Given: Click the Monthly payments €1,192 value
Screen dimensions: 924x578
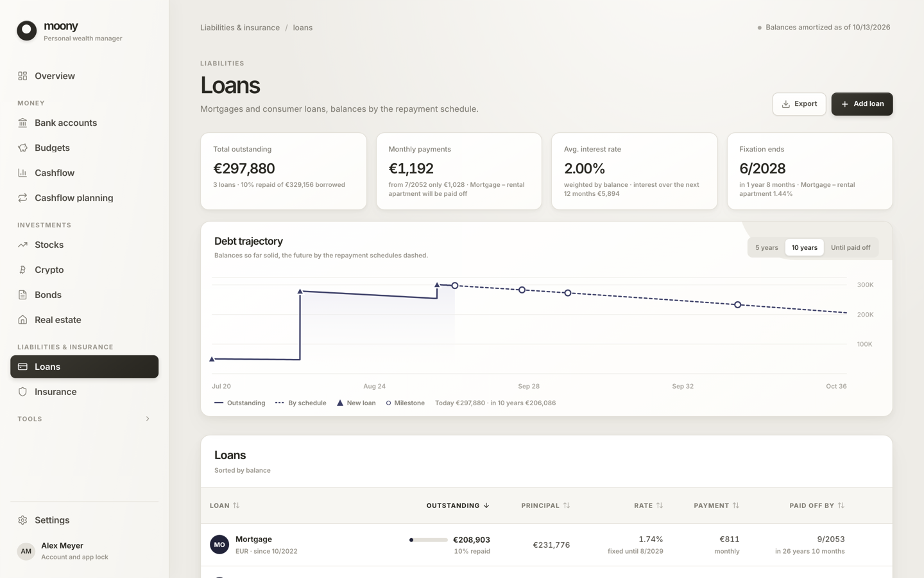Looking at the screenshot, I should (411, 168).
